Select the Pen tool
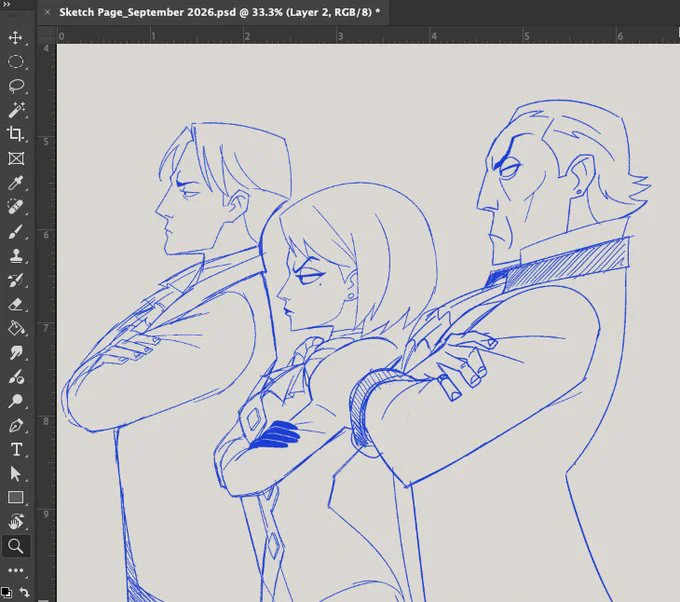680x602 pixels. [16, 425]
